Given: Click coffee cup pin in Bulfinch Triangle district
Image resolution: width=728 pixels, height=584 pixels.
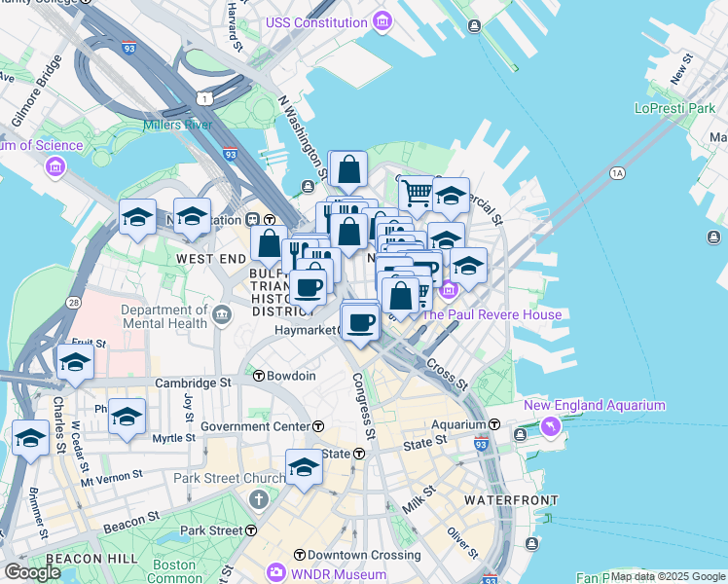Looking at the screenshot, I should coord(308,291).
